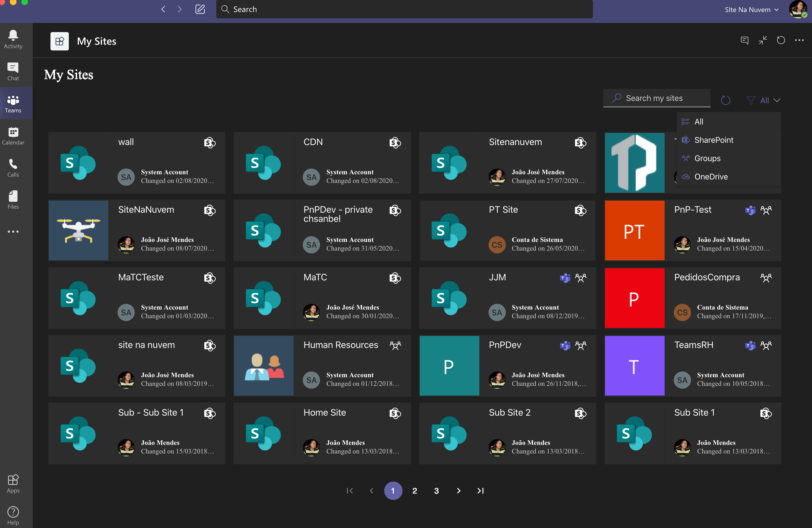Click the SharePoint icon on Sub Site 1 card
Image resolution: width=812 pixels, height=528 pixels.
pyautogui.click(x=766, y=413)
